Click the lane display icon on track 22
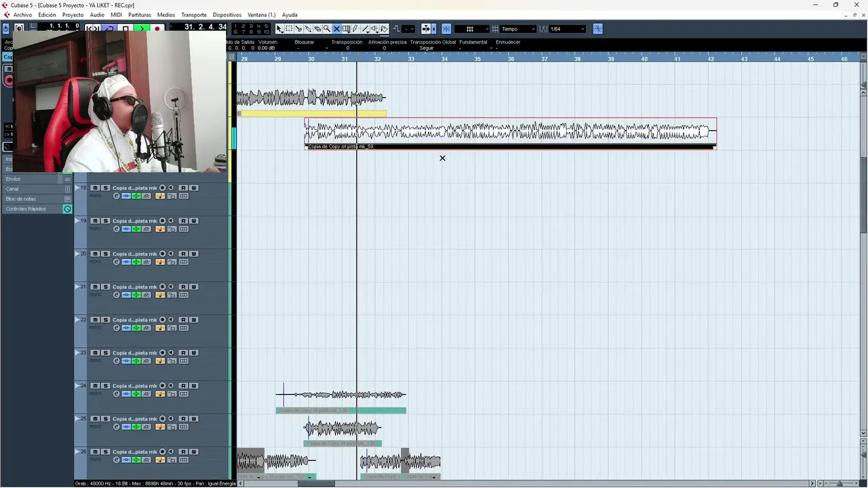Image resolution: width=868 pixels, height=488 pixels. tap(184, 328)
